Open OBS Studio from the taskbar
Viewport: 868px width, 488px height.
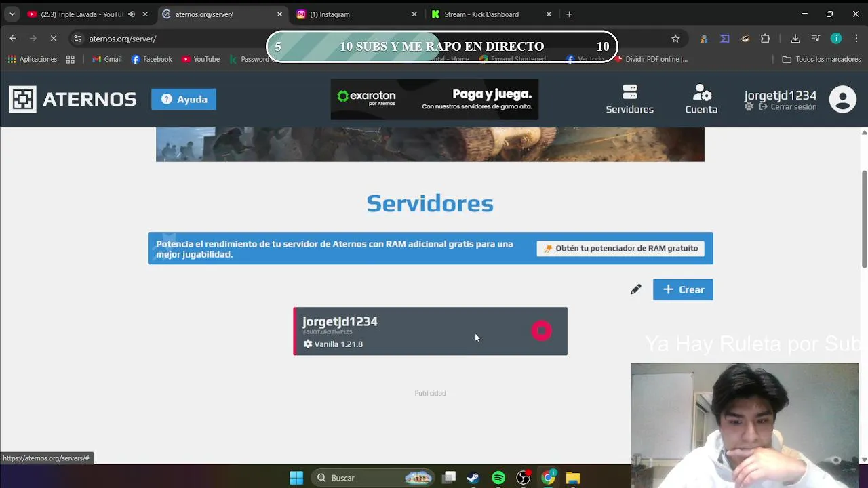click(x=523, y=478)
